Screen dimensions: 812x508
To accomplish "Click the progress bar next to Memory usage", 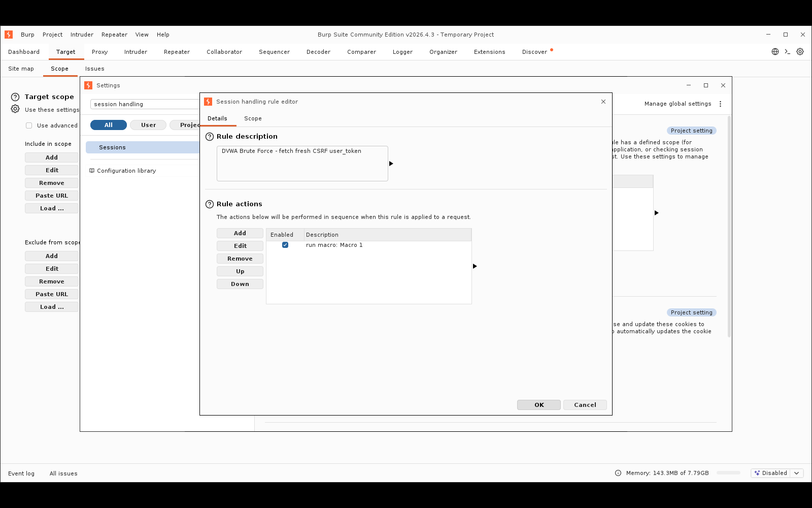I will coord(729,473).
